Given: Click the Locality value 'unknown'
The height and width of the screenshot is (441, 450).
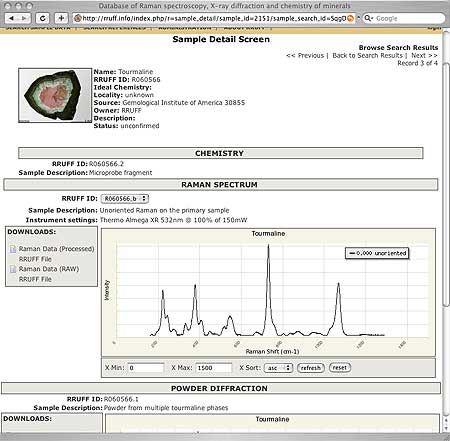Looking at the screenshot, I should 139,95.
